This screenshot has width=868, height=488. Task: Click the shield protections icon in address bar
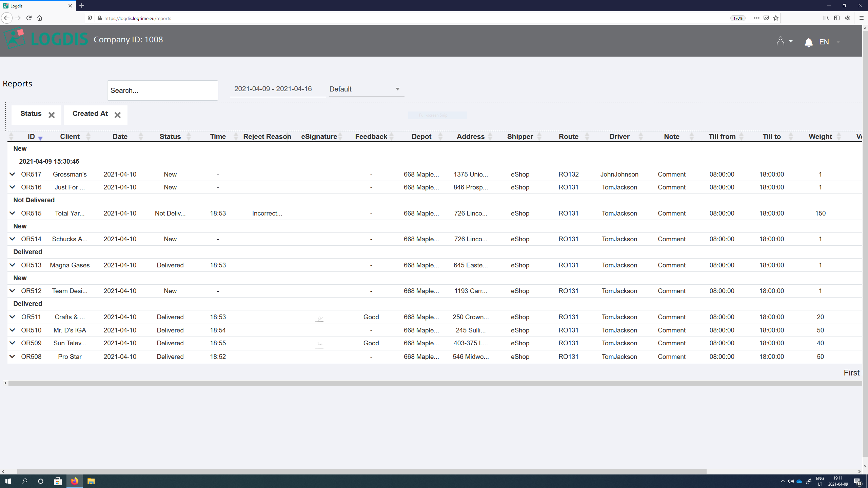pyautogui.click(x=90, y=18)
